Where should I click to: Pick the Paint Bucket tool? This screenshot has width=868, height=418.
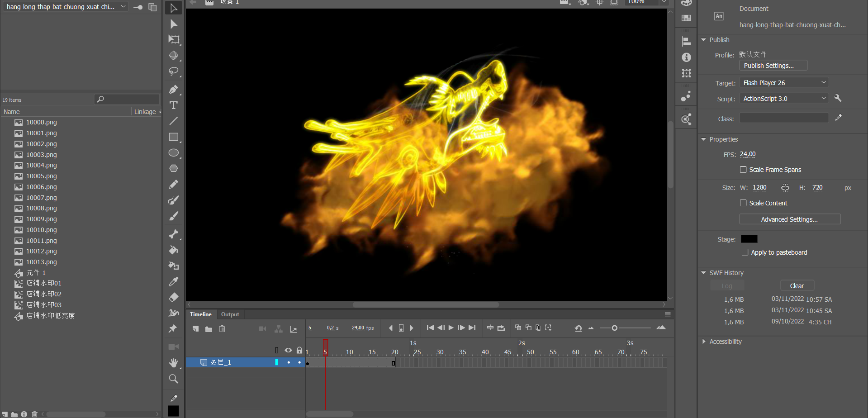(173, 250)
